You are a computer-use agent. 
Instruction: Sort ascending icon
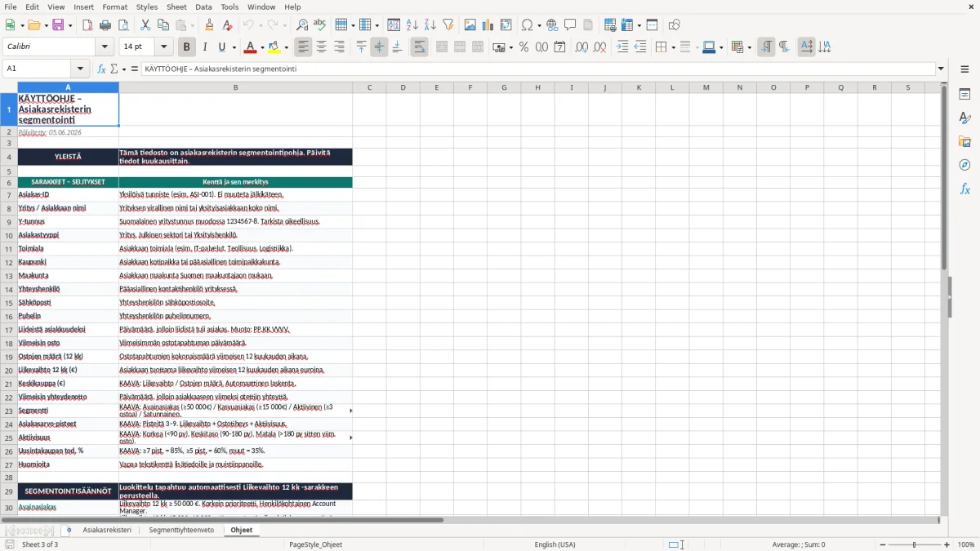tap(412, 25)
